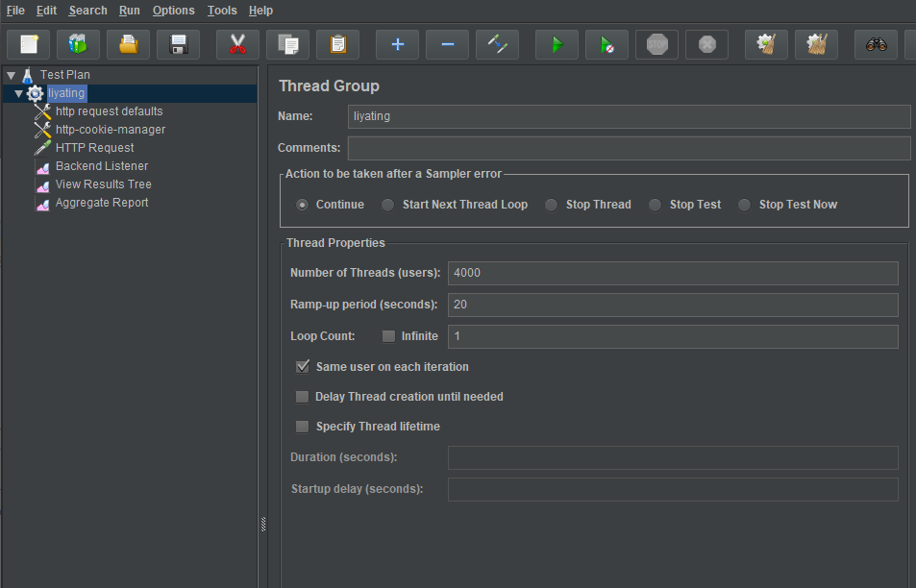Save the test plan with floppy icon

coord(178,44)
